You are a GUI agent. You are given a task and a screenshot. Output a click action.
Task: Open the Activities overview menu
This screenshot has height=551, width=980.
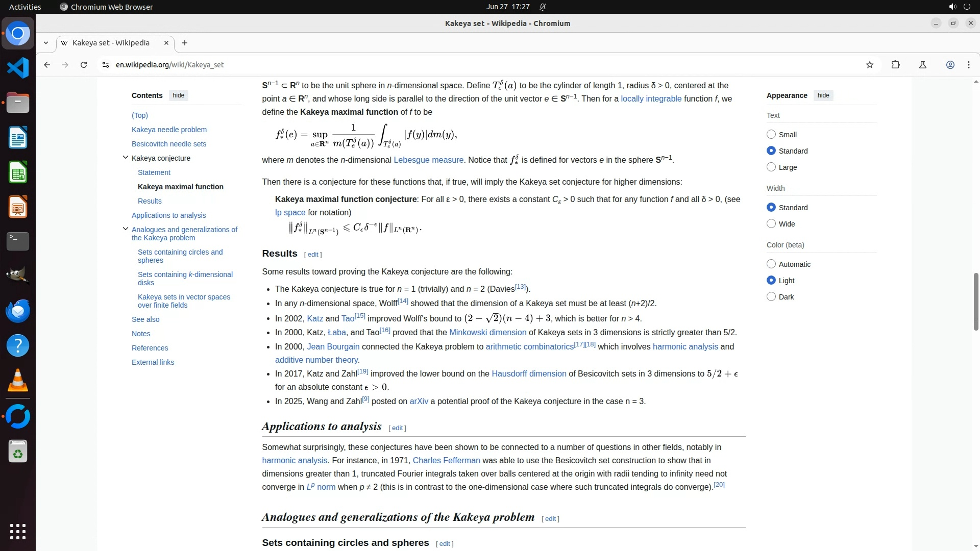[25, 7]
